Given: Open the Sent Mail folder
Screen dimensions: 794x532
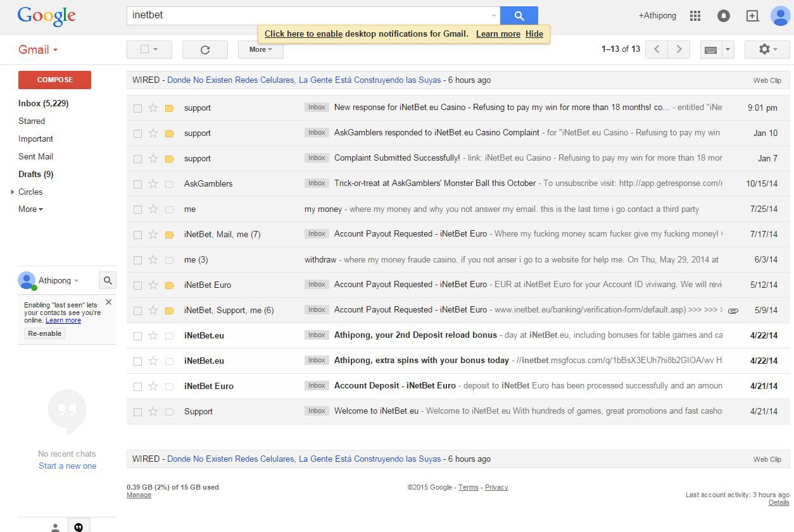Looking at the screenshot, I should pos(35,156).
